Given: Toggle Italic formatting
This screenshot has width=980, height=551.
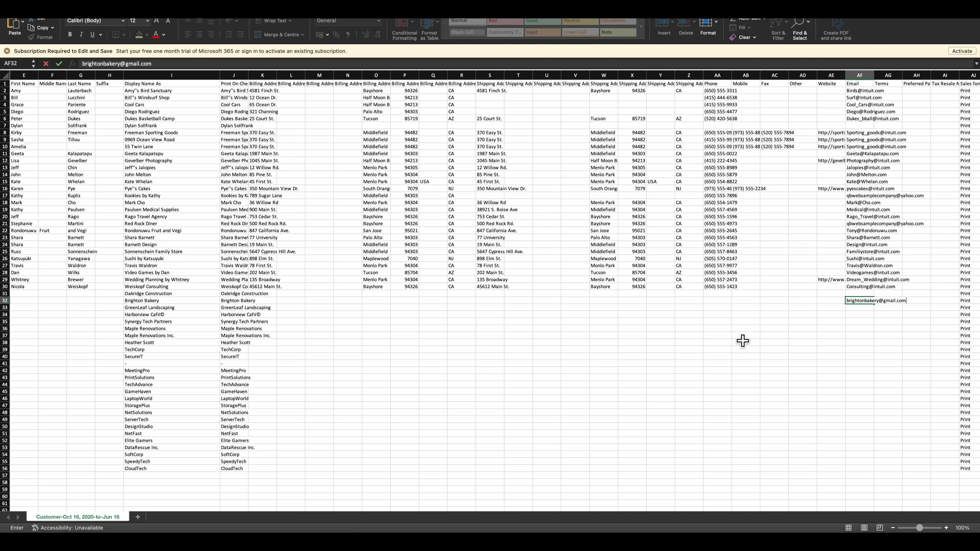Looking at the screenshot, I should 81,35.
